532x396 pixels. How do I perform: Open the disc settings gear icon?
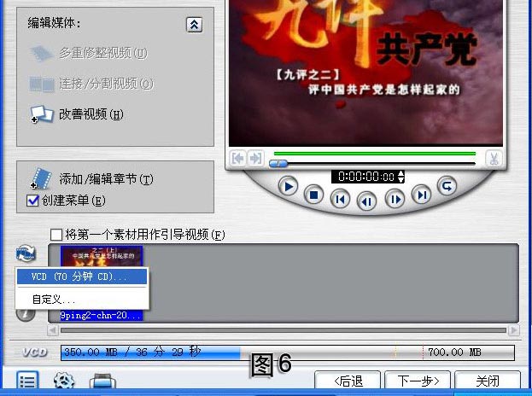(63, 381)
